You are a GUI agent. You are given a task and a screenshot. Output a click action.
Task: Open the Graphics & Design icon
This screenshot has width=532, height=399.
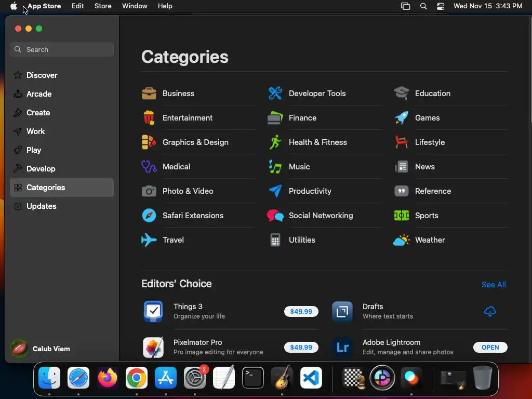tap(149, 142)
